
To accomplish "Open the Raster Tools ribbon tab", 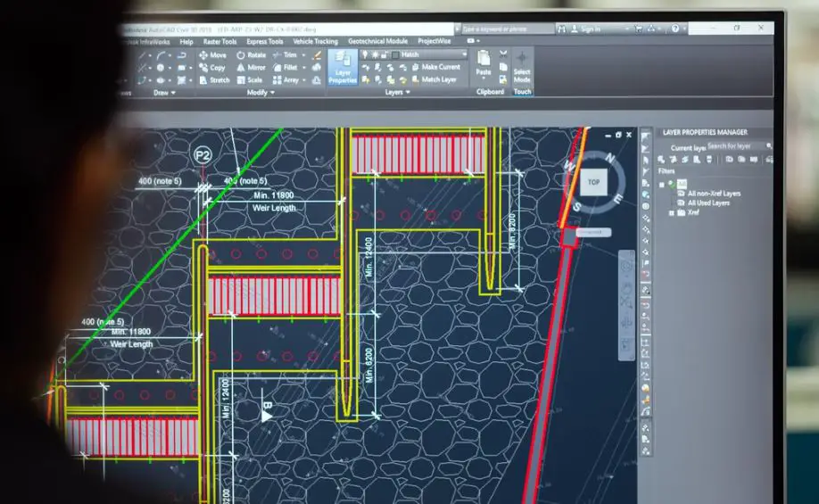I will click(x=219, y=42).
